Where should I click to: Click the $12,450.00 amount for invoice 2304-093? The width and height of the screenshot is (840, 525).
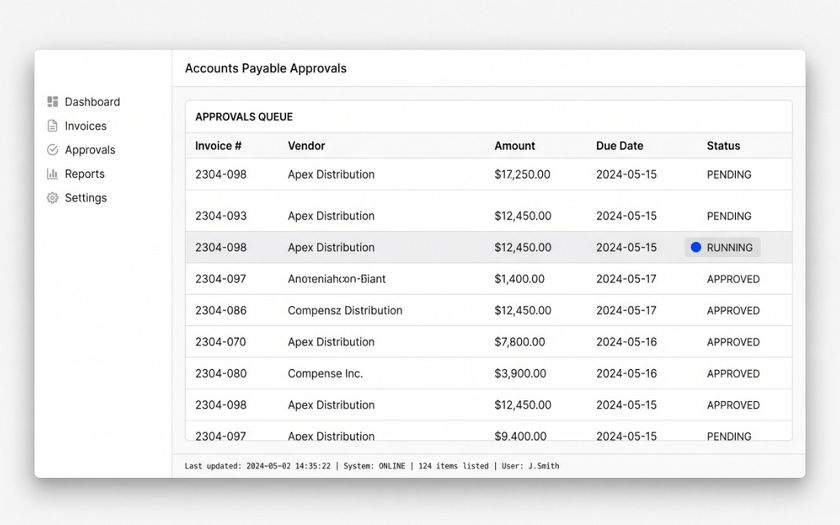coord(523,216)
